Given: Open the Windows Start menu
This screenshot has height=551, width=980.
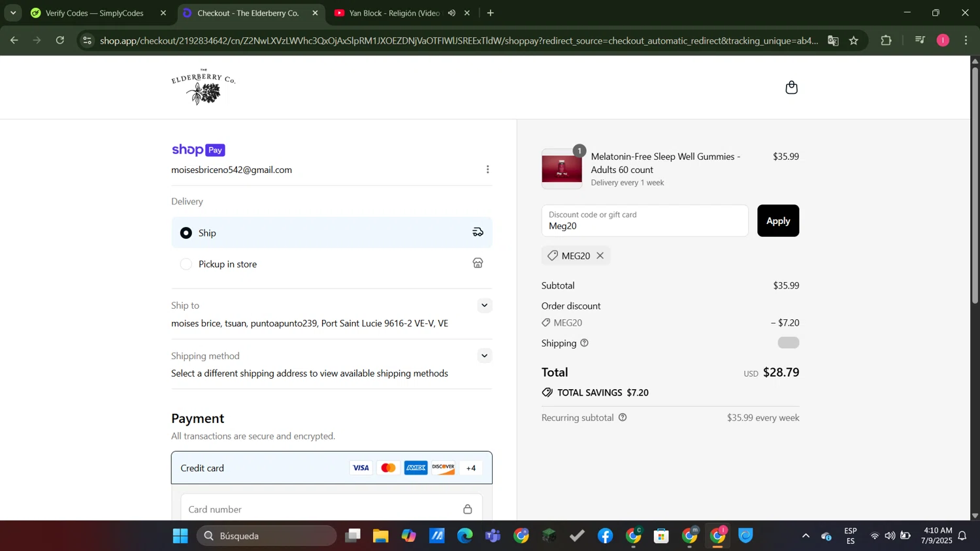Looking at the screenshot, I should click(180, 536).
